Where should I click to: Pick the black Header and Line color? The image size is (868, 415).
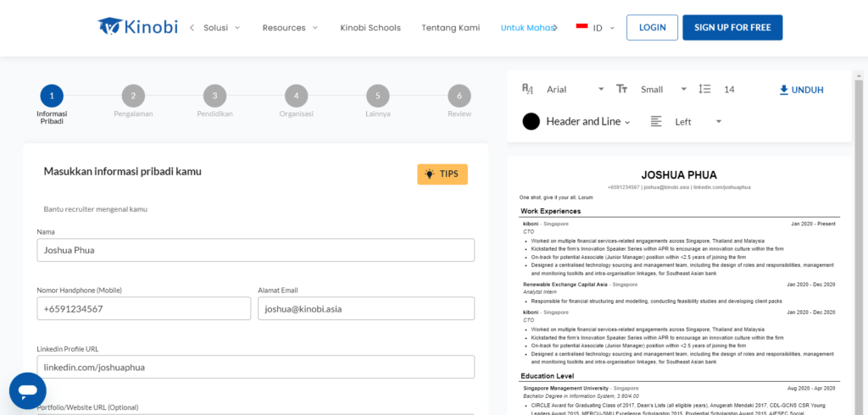(531, 121)
